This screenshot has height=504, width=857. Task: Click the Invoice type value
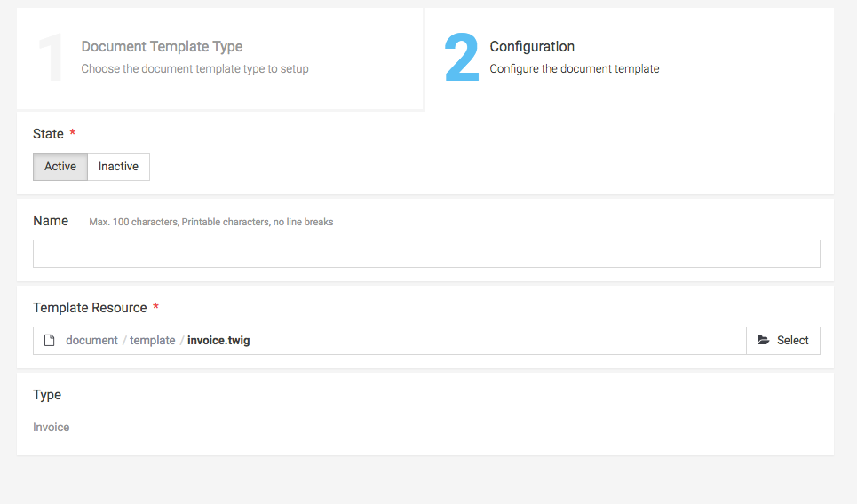pos(52,428)
